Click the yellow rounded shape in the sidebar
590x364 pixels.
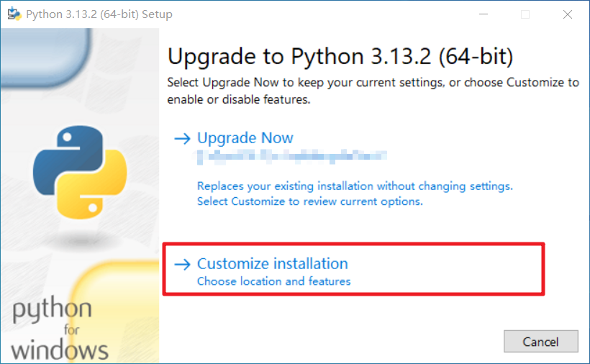click(116, 311)
